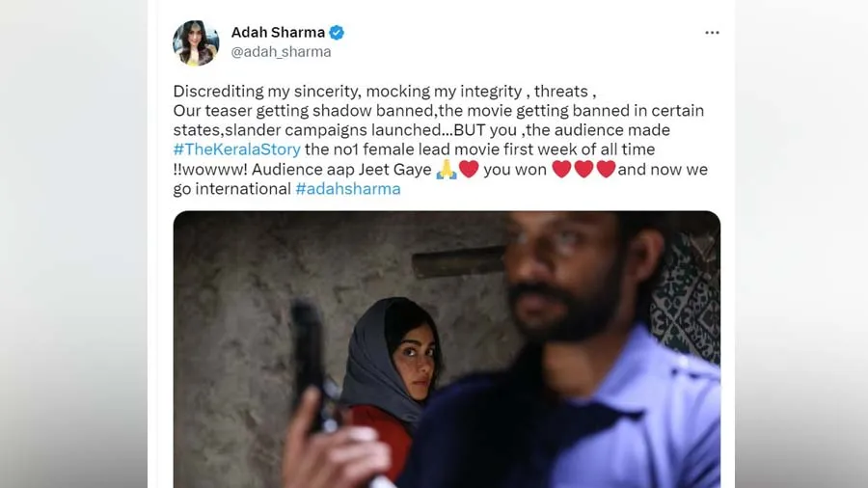Click the folded hands emoji
Image resolution: width=868 pixels, height=488 pixels.
(447, 170)
